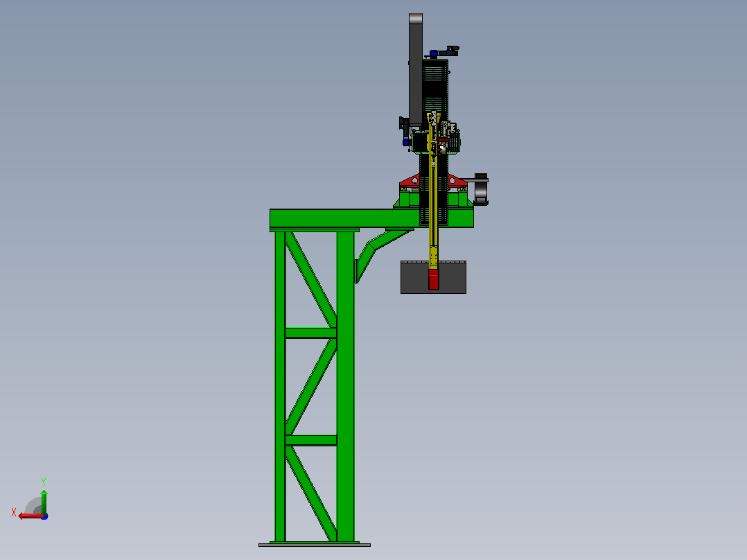Pick the middle diagonal brace of the frame
The height and width of the screenshot is (560, 747).
coord(312,387)
